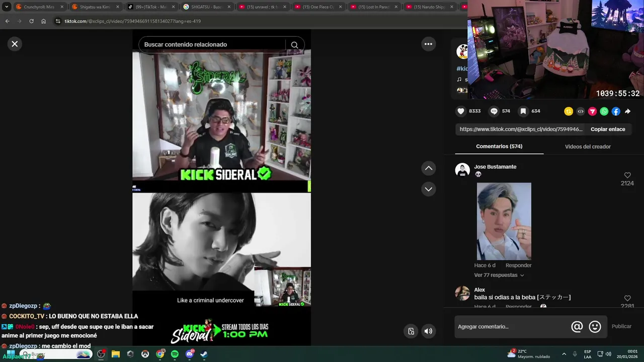Viewport: 644px width, 362px height.
Task: Open File Explorer from taskbar
Action: [115, 354]
